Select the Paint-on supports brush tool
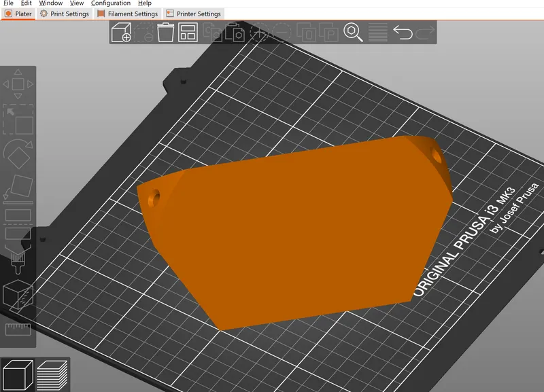544x392 pixels. coord(18,260)
